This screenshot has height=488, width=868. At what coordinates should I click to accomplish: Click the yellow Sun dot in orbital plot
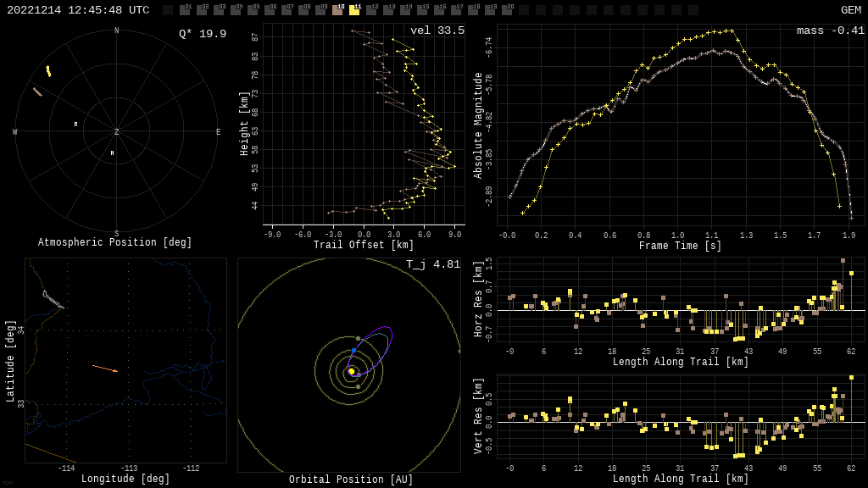click(352, 371)
